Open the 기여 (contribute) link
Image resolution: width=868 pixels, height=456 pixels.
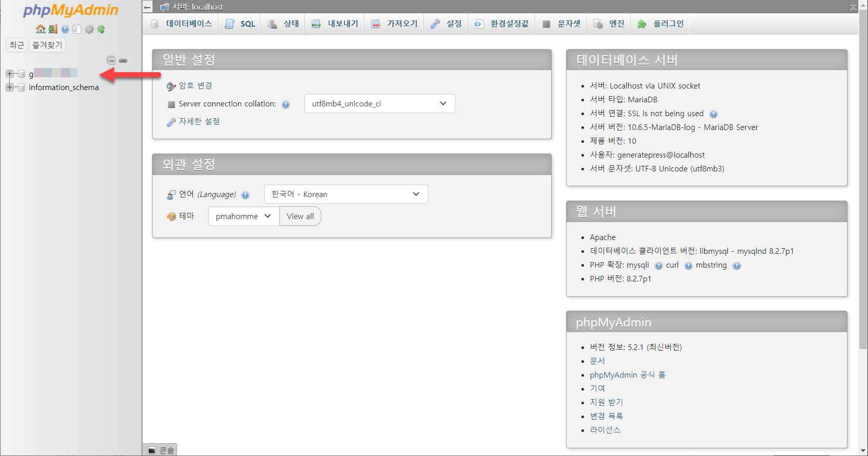(x=597, y=388)
